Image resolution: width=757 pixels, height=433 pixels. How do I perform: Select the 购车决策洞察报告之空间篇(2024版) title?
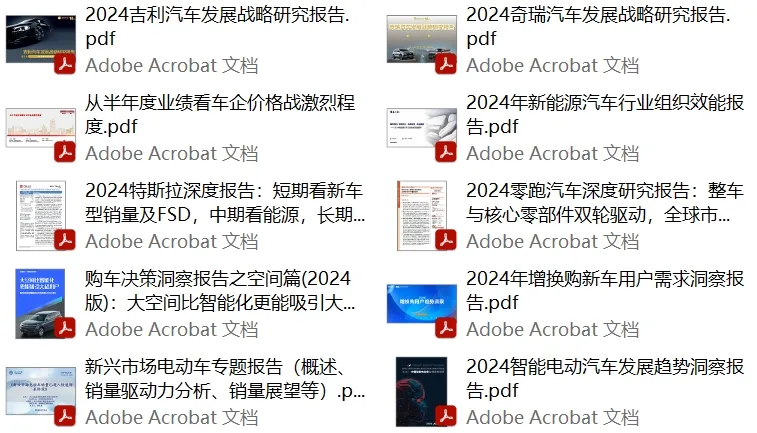click(220, 291)
